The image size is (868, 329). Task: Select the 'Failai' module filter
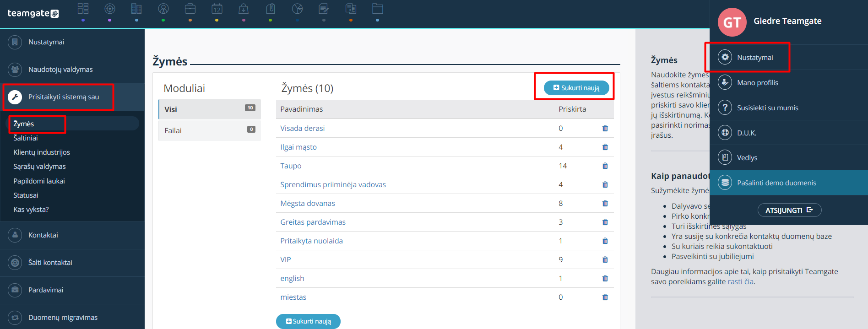(x=210, y=130)
